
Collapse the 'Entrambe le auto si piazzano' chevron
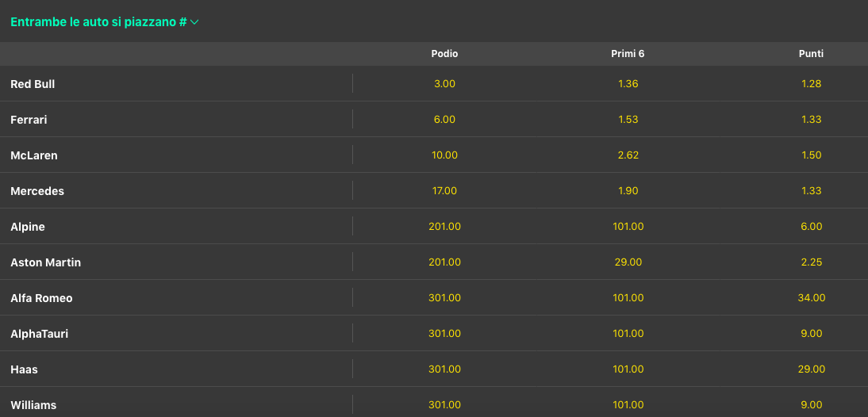click(194, 22)
